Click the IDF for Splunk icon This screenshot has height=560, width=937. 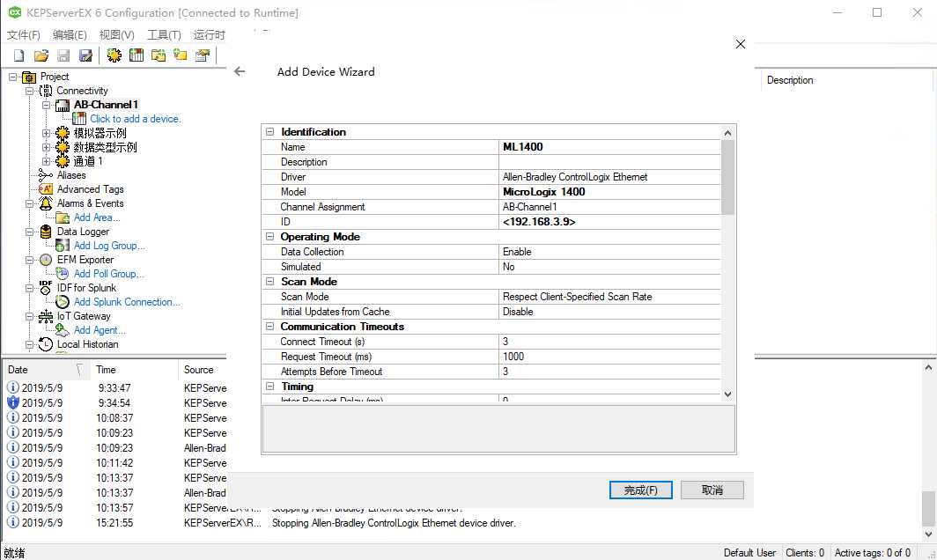tap(46, 287)
